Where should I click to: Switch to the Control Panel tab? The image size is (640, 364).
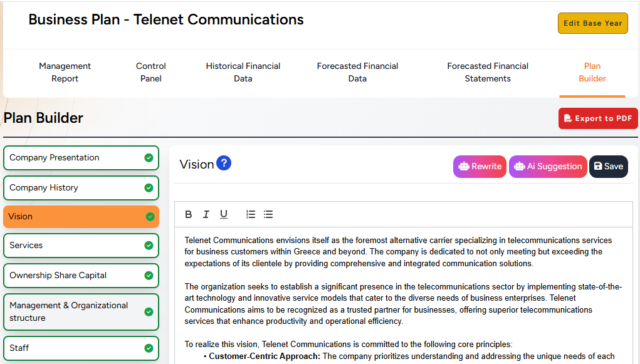coord(151,72)
